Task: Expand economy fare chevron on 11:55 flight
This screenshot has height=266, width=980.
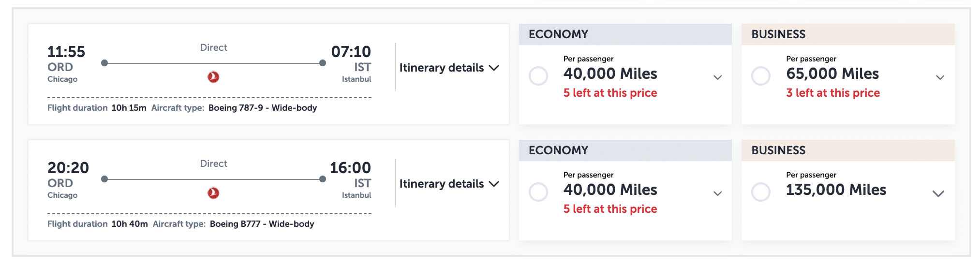Action: tap(718, 77)
